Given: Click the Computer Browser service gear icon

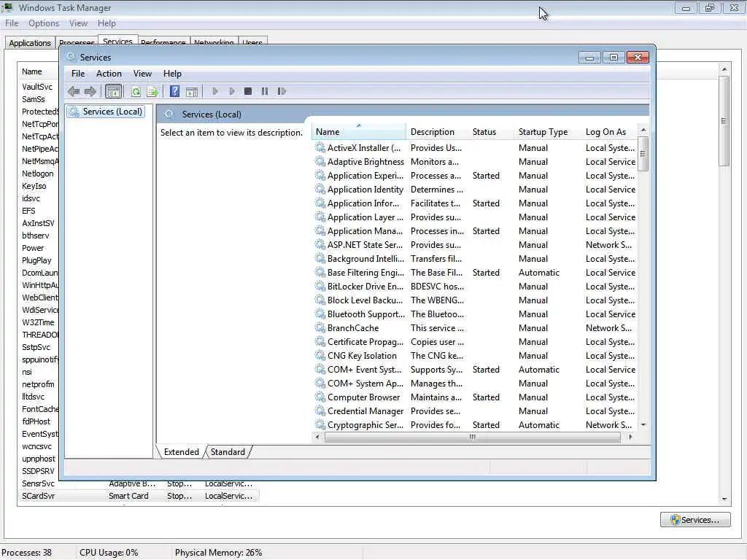Looking at the screenshot, I should [320, 397].
